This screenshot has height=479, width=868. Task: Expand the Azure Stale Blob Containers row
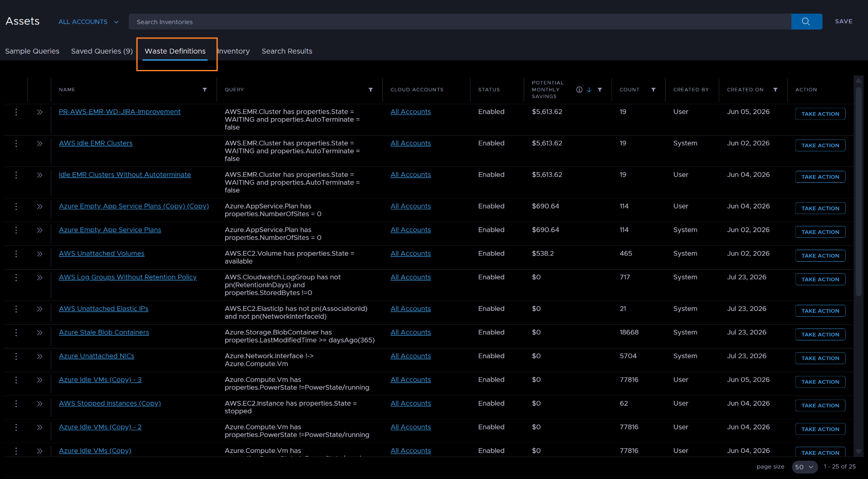[39, 333]
